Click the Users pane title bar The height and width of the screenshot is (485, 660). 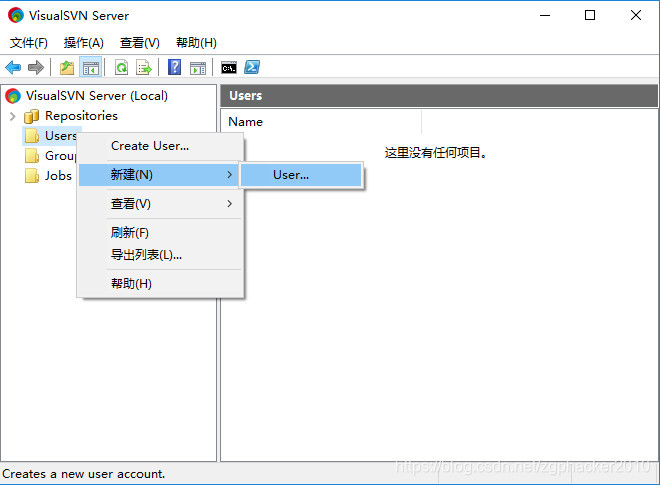tap(439, 96)
